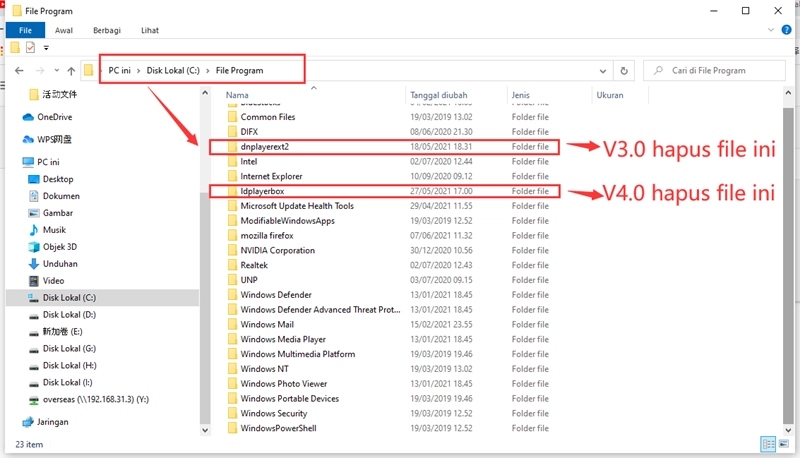Select PC ini in navigation tree
The image size is (800, 458).
click(x=41, y=162)
